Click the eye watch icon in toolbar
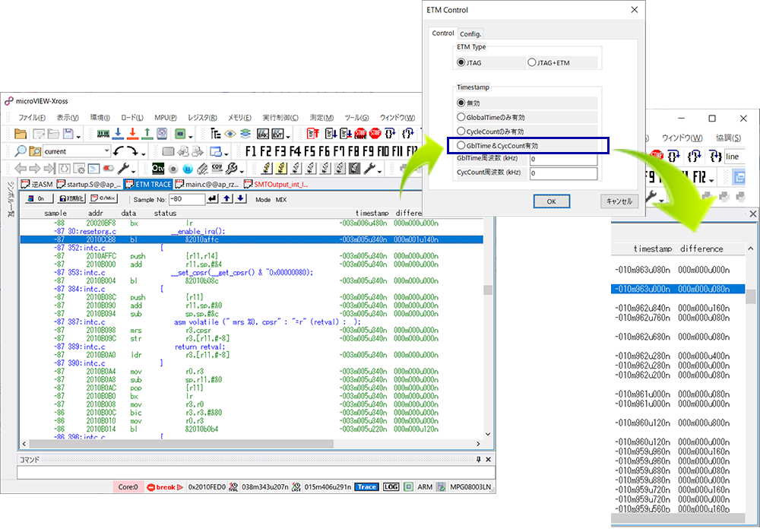This screenshot has width=760, height=532. [231, 134]
